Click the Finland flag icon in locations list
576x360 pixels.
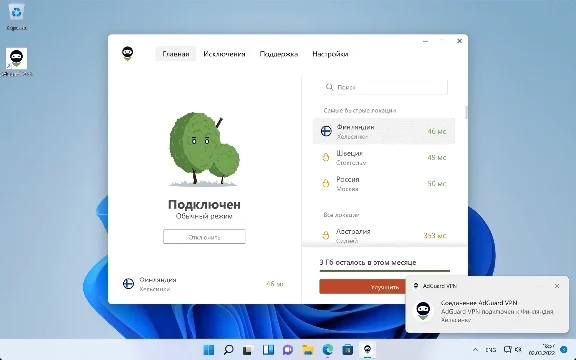coord(326,131)
